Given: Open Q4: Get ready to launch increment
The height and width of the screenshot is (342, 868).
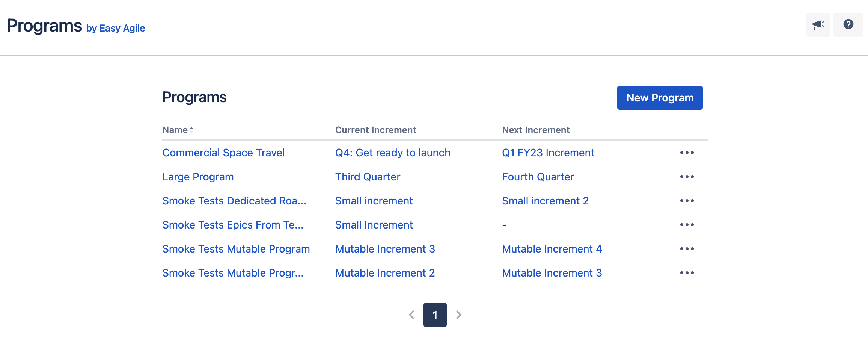Looking at the screenshot, I should [392, 153].
